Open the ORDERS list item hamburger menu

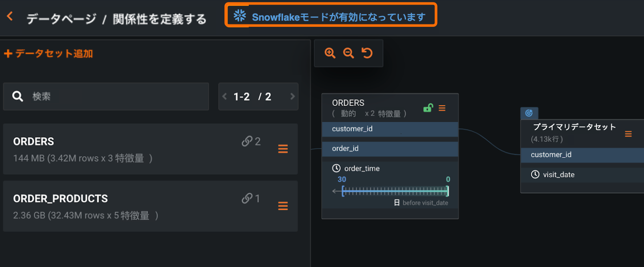[x=283, y=149]
